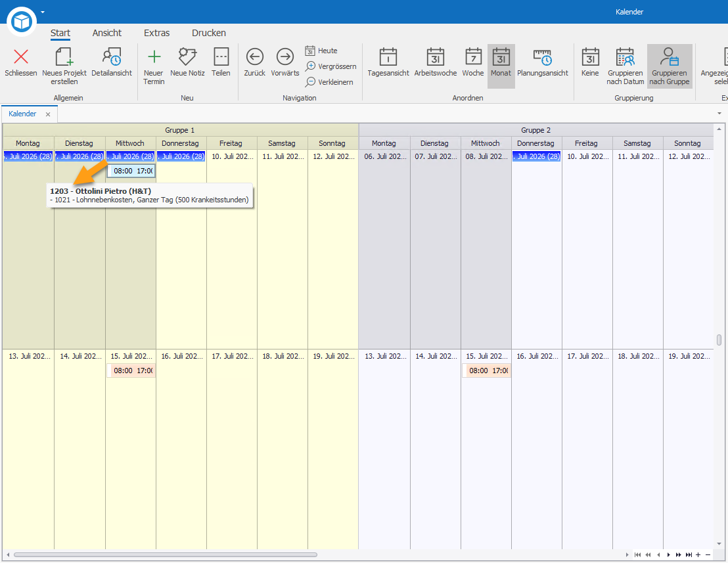Viewport: 728px width, 563px height.
Task: Select 17. Juli date header in Gruppe 2
Action: [587, 356]
